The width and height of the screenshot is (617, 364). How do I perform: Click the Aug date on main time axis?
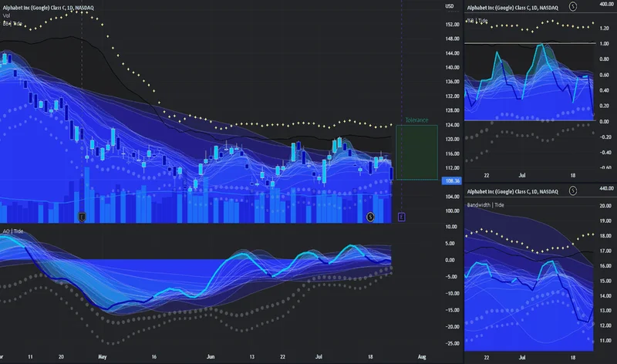pos(420,358)
